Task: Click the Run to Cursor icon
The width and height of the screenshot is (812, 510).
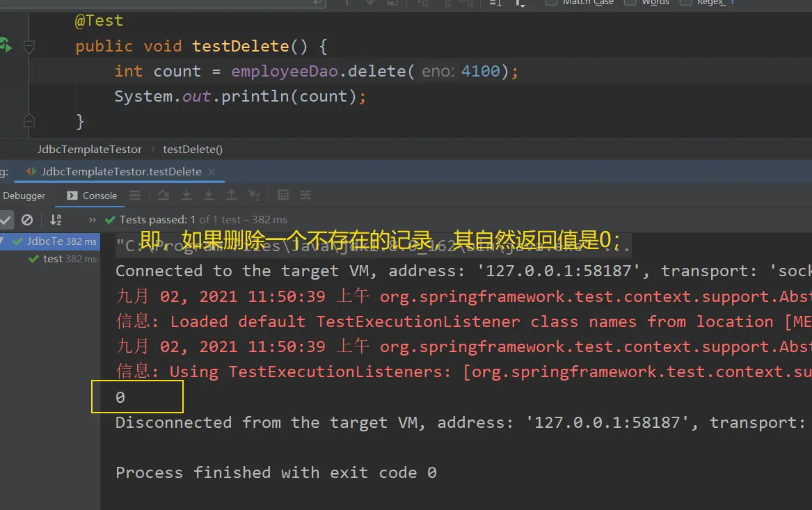Action: tap(254, 196)
